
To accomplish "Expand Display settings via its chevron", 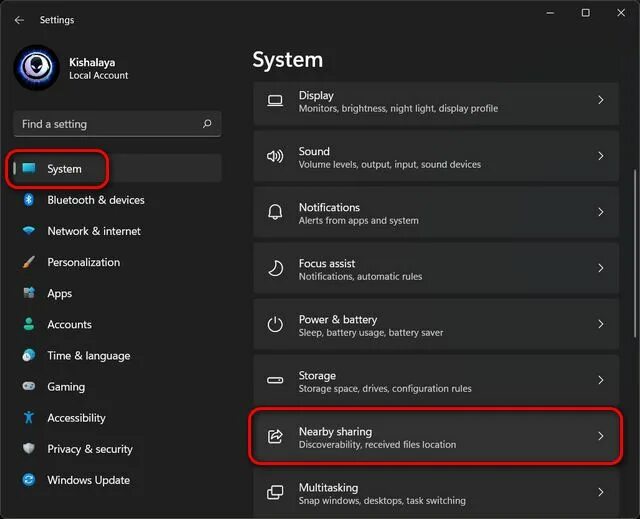I will tap(600, 100).
